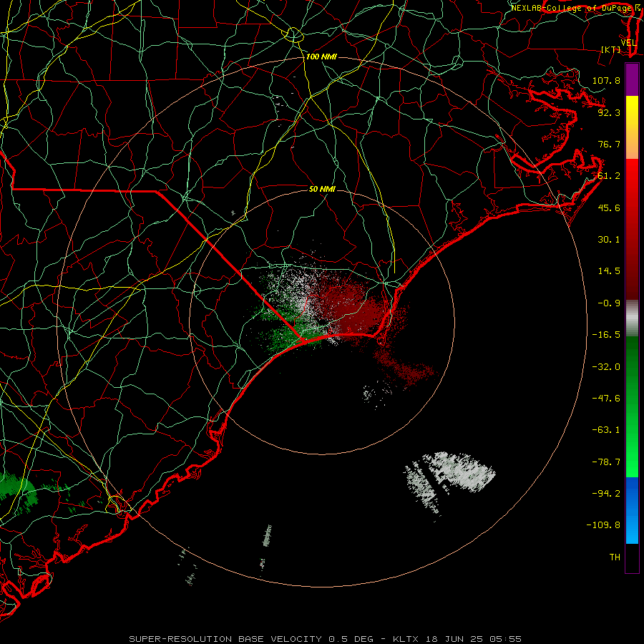Click the 107.8 value on velocity scale
This screenshot has height=644, width=644.
point(606,80)
